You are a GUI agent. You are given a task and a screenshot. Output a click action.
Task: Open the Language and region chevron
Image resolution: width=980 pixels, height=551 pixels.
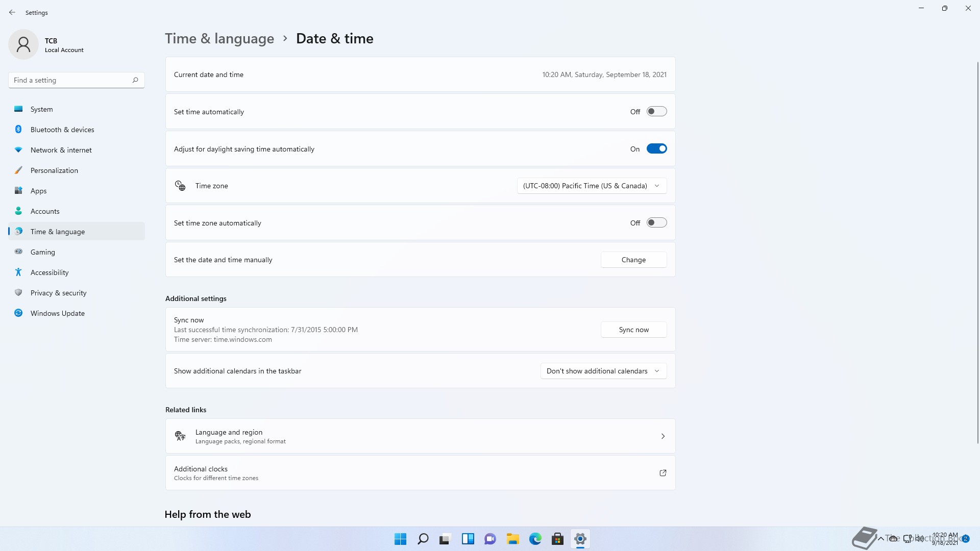(x=663, y=436)
